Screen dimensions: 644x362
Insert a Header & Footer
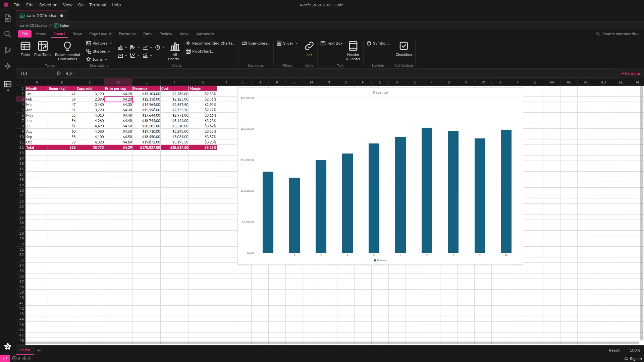[353, 51]
